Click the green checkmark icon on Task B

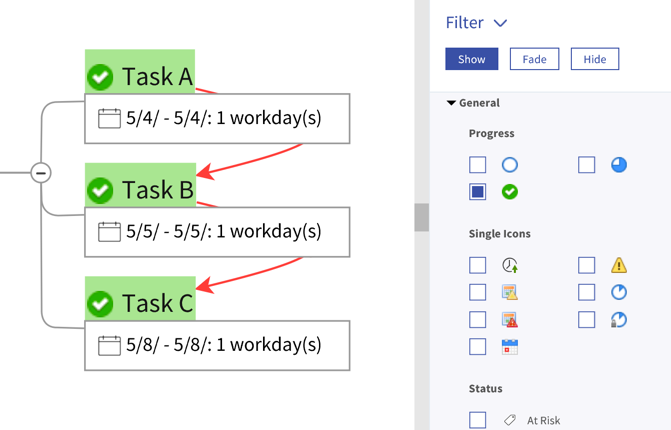click(100, 190)
